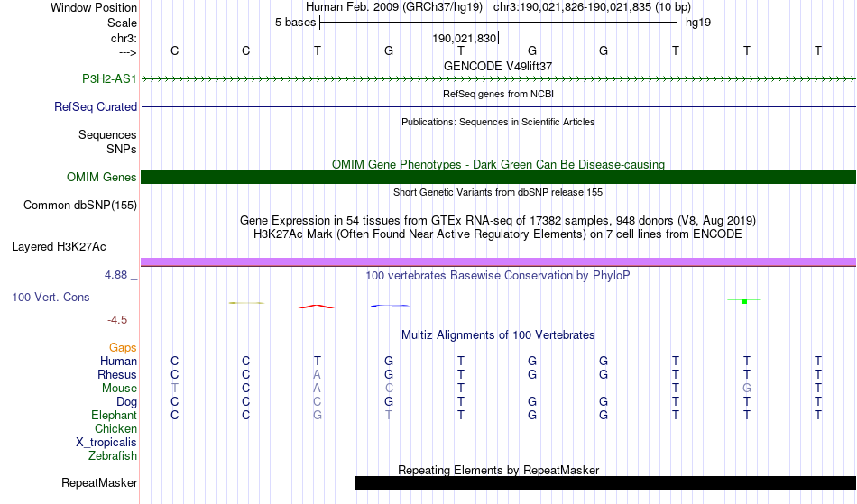The width and height of the screenshot is (857, 504).
Task: Click the Mouse species label
Action: (119, 389)
